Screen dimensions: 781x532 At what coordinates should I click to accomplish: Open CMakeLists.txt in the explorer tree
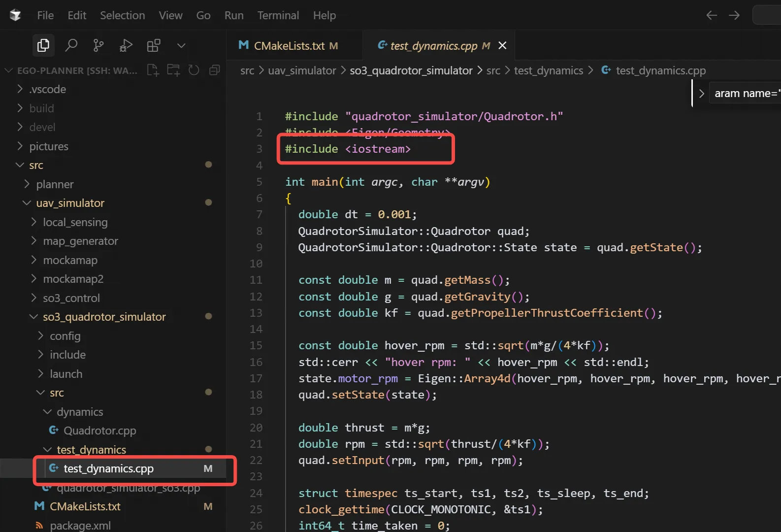coord(85,506)
